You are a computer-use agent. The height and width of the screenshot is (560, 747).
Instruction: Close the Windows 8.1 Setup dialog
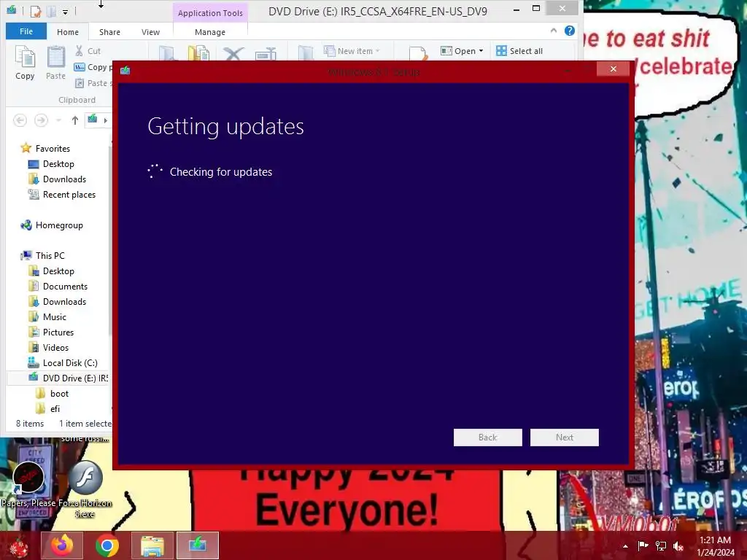point(613,69)
